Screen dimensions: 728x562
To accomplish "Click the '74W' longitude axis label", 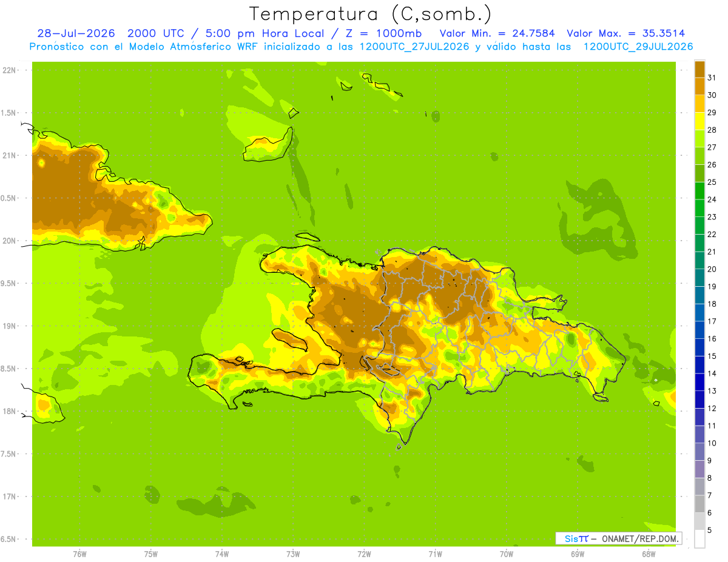I will pyautogui.click(x=221, y=554).
